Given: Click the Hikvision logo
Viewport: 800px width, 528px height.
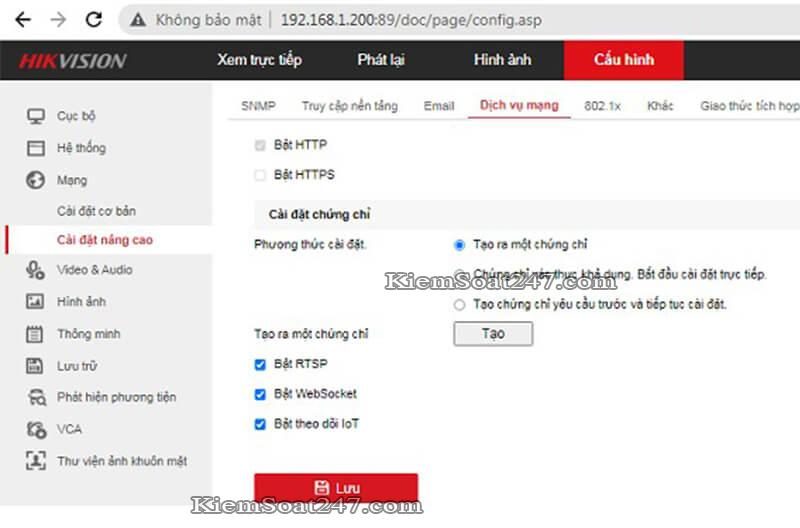Looking at the screenshot, I should [72, 61].
